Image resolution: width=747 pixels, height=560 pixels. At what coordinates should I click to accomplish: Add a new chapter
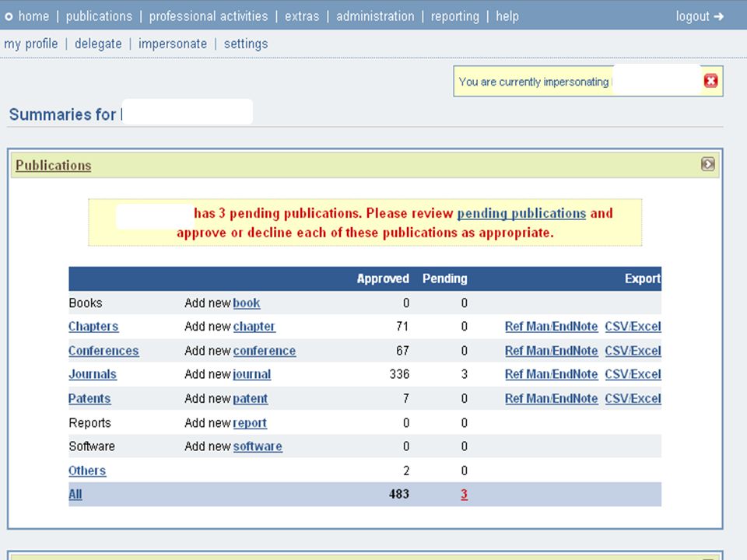click(254, 327)
